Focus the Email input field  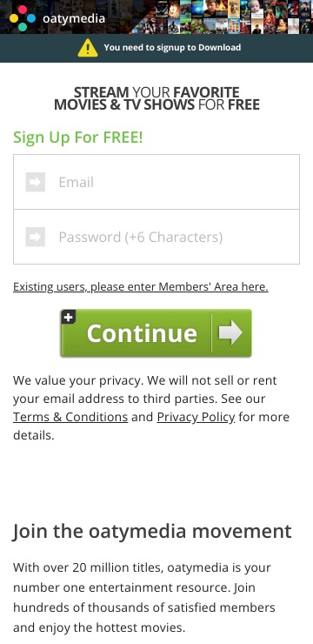tap(156, 182)
